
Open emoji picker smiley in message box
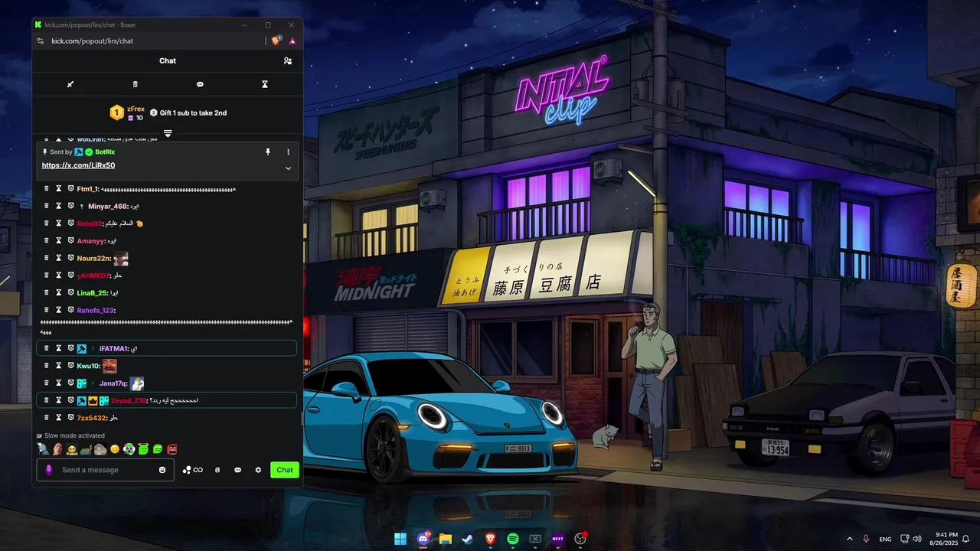click(162, 470)
